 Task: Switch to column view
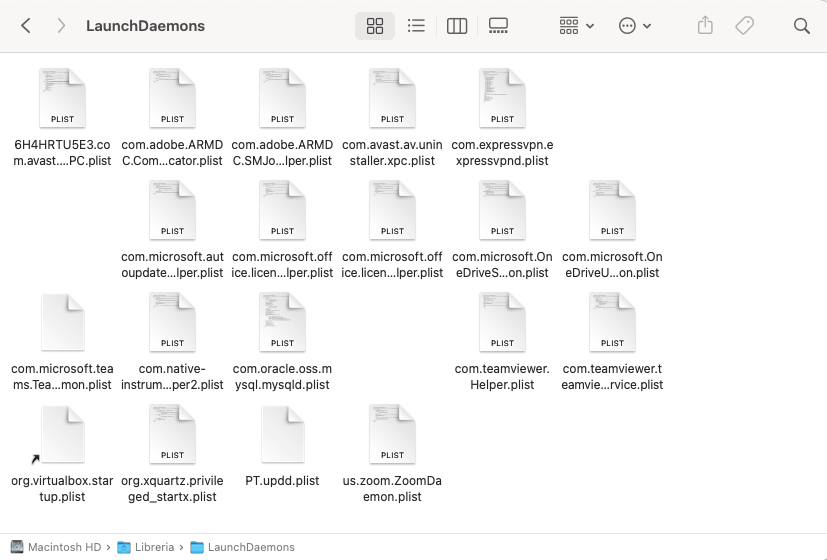coord(457,25)
